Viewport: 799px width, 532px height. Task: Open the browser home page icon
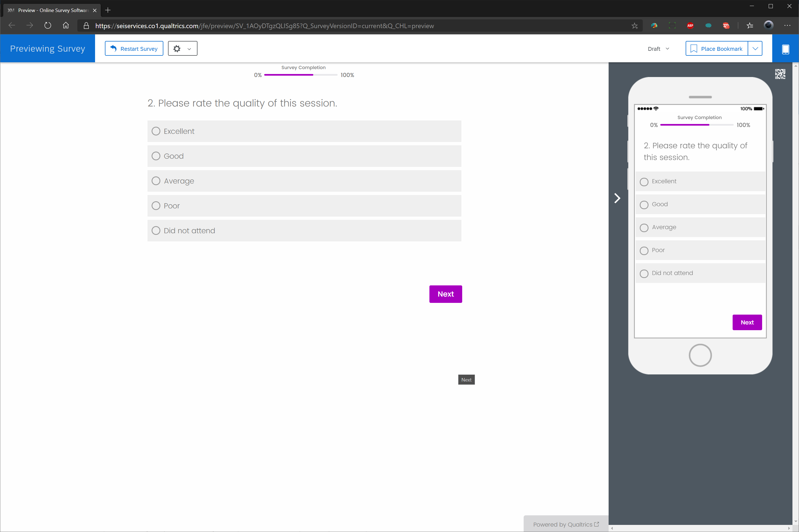[66, 25]
